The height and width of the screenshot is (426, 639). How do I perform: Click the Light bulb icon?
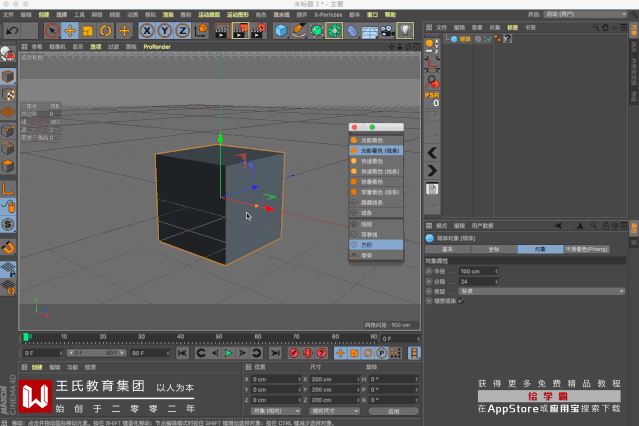point(405,31)
